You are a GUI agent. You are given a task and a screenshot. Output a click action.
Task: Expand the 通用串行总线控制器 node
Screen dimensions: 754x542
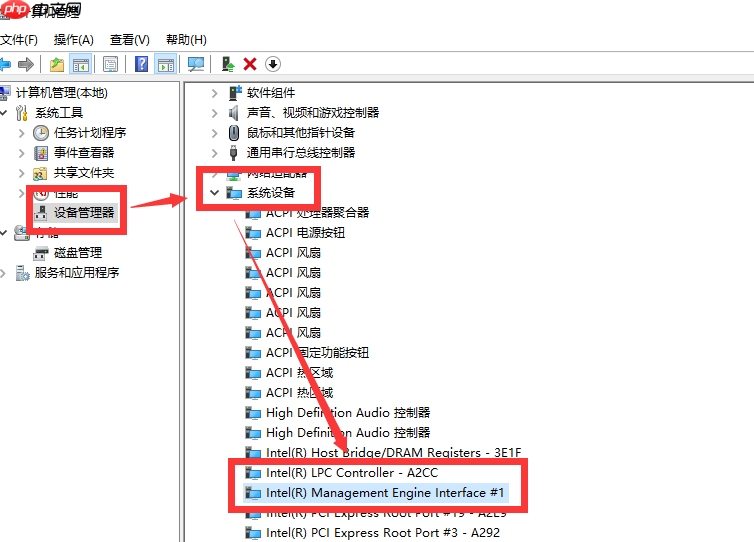click(x=214, y=153)
